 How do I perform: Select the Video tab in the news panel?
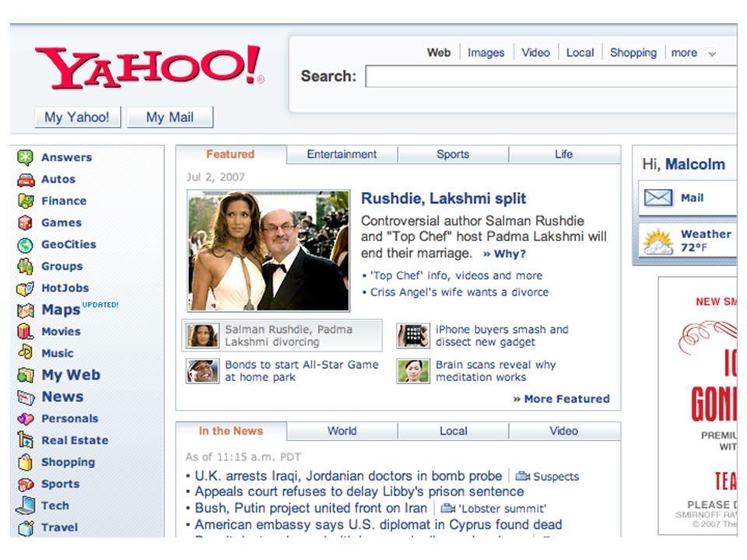pos(564,431)
